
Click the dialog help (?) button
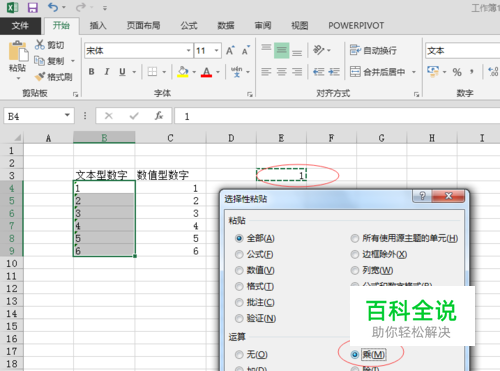[x=422, y=196]
